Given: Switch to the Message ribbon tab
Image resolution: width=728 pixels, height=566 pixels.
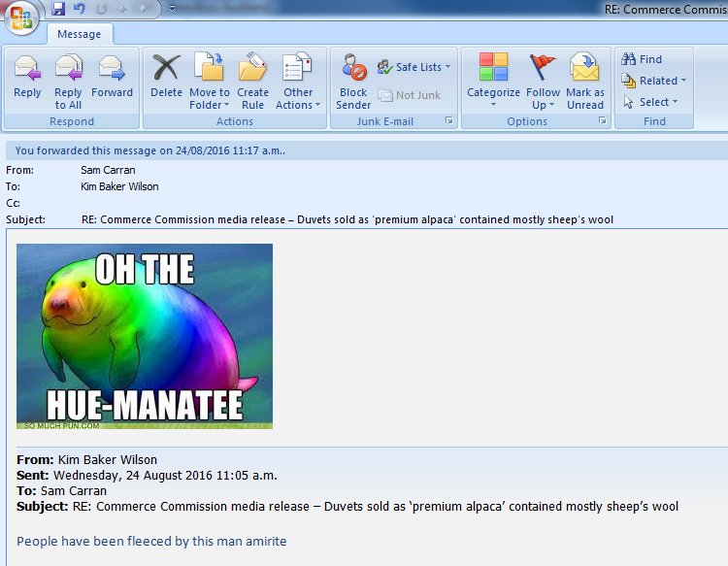Looking at the screenshot, I should pyautogui.click(x=80, y=34).
